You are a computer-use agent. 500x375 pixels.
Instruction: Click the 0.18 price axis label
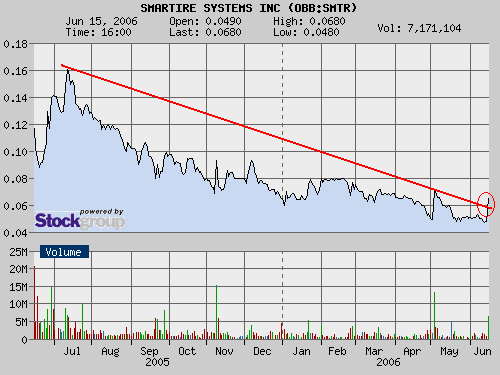[16, 44]
